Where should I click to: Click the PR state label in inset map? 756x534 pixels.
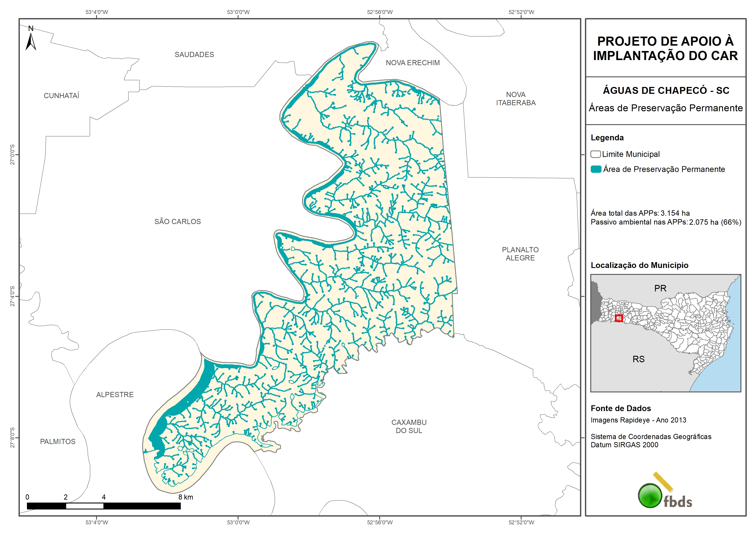click(660, 288)
